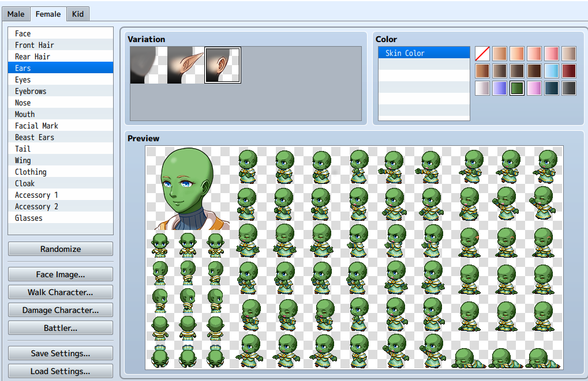Select Facial Mark in the parts list
Screen dimensions: 588x381
[61, 126]
